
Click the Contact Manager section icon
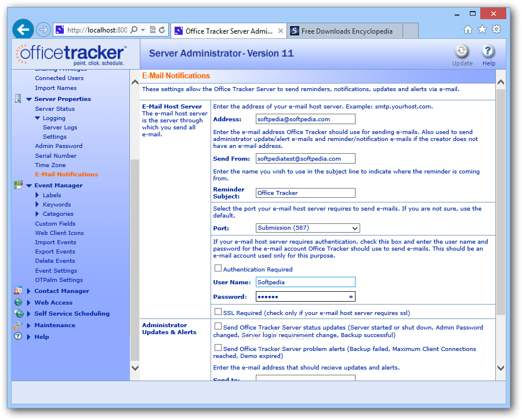coord(18,291)
